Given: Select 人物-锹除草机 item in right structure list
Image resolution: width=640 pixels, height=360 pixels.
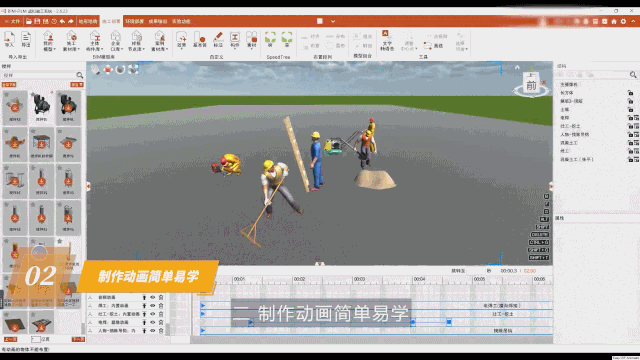Looking at the screenshot, I should (574, 134).
